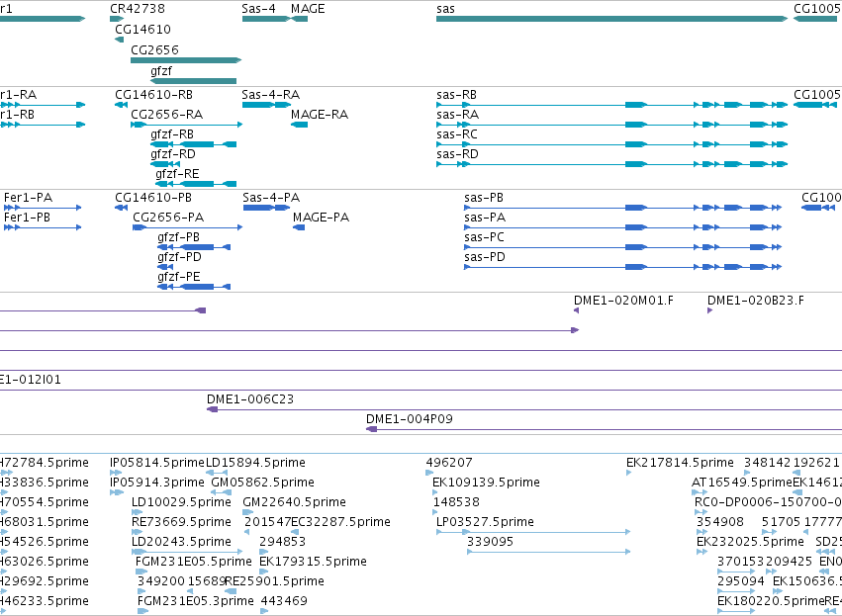Open the Sas-4-PA protein label
Image resolution: width=842 pixels, height=616 pixels.
(271, 198)
